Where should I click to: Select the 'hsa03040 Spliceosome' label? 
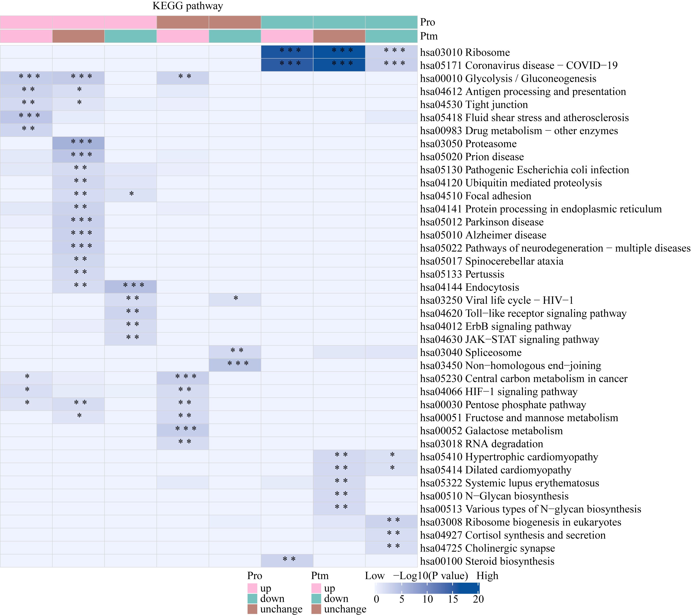click(x=471, y=353)
